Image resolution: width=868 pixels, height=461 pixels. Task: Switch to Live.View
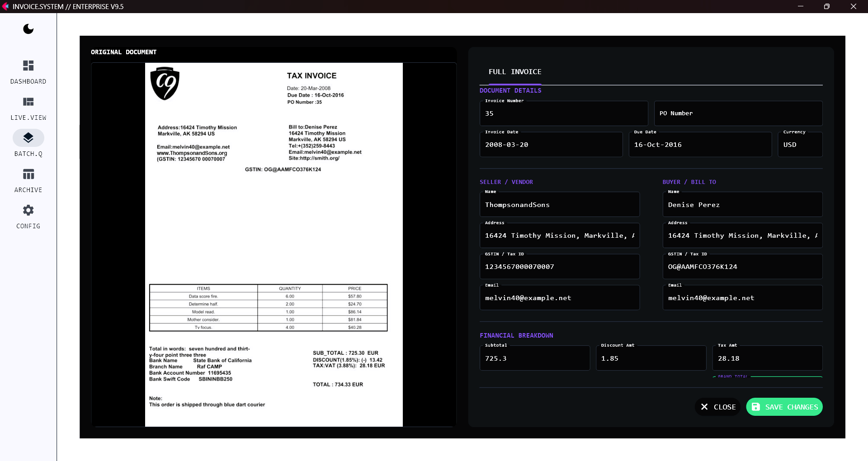click(x=28, y=102)
